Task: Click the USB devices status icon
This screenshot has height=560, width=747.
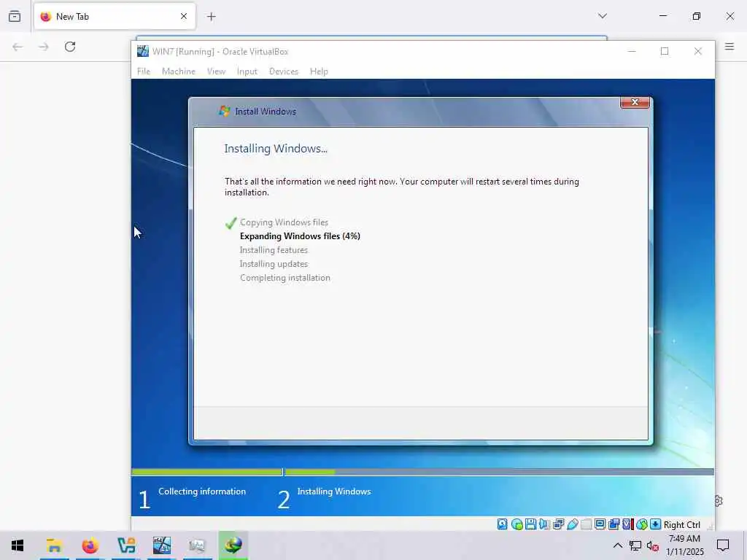Action: 572,524
